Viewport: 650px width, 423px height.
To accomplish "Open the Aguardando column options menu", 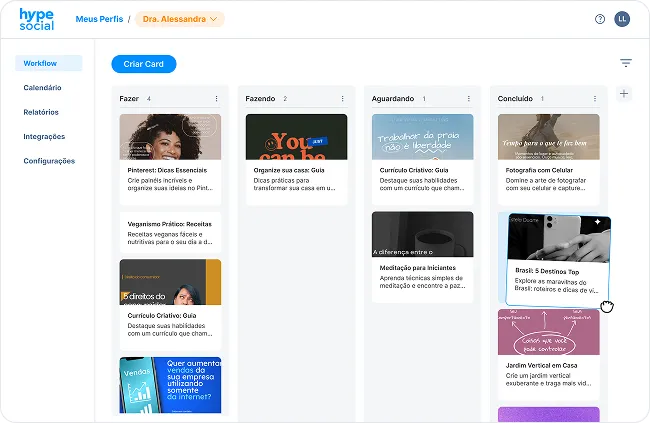I will click(x=468, y=99).
